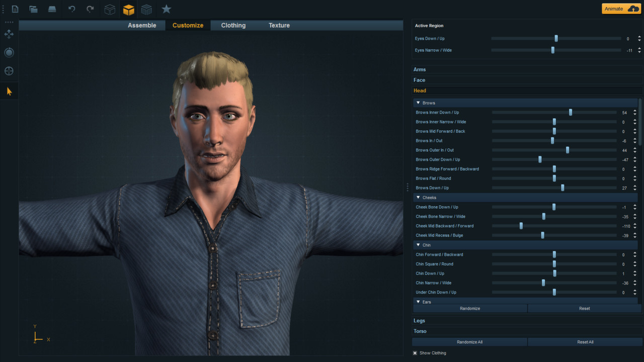The image size is (644, 362).
Task: Create a new project document
Action: pos(15,9)
